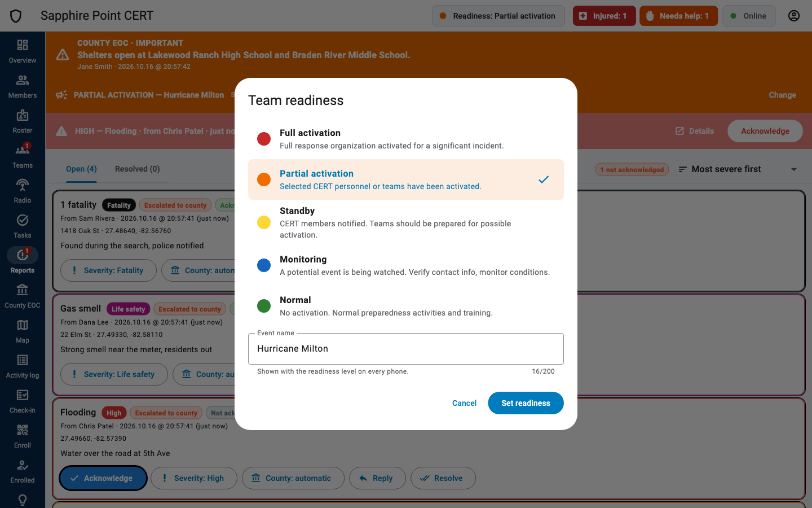The height and width of the screenshot is (508, 812).
Task: Open County EOC in the sidebar
Action: point(23,296)
